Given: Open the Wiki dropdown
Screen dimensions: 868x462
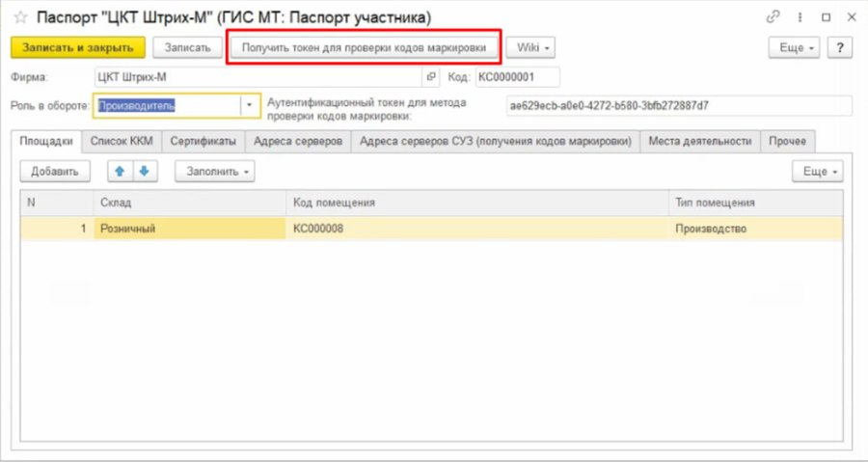Looking at the screenshot, I should tap(530, 47).
